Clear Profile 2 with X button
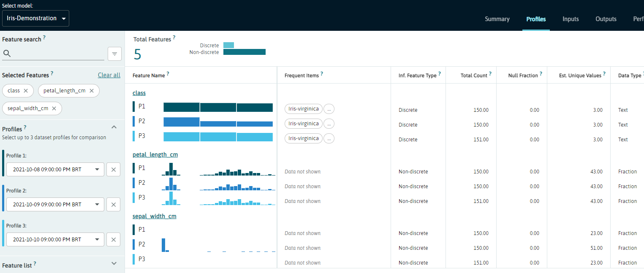Image resolution: width=644 pixels, height=273 pixels. click(x=113, y=205)
